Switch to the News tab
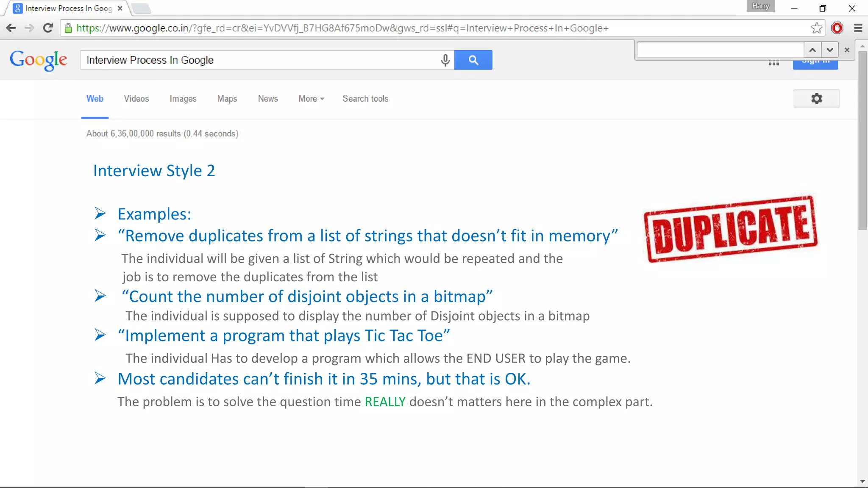 268,99
